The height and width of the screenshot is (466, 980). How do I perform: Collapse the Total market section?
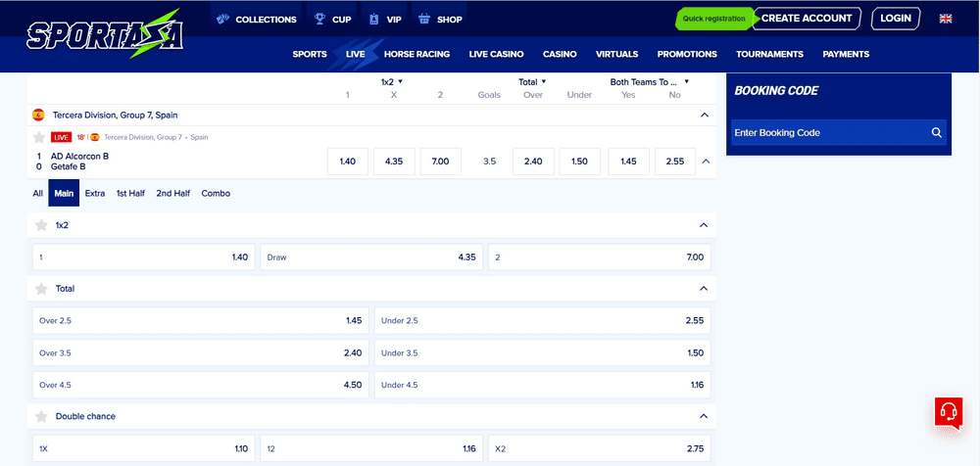tap(704, 289)
